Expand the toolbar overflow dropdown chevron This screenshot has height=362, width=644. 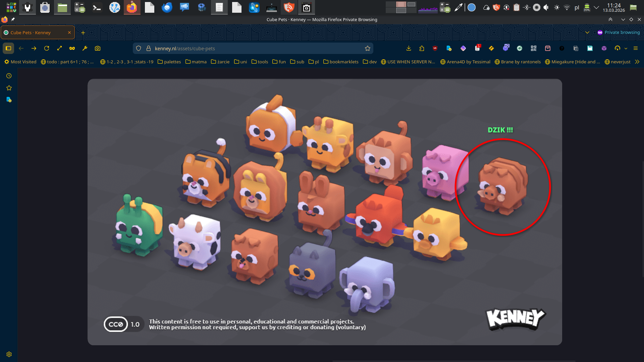coord(626,48)
